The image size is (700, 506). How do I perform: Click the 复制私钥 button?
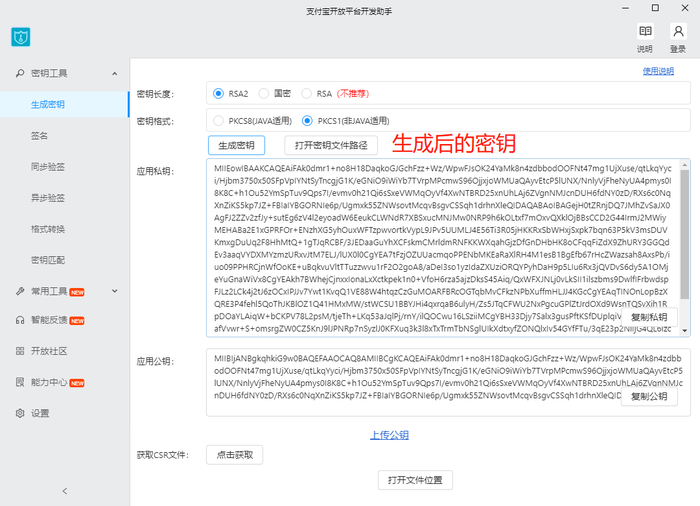point(649,317)
